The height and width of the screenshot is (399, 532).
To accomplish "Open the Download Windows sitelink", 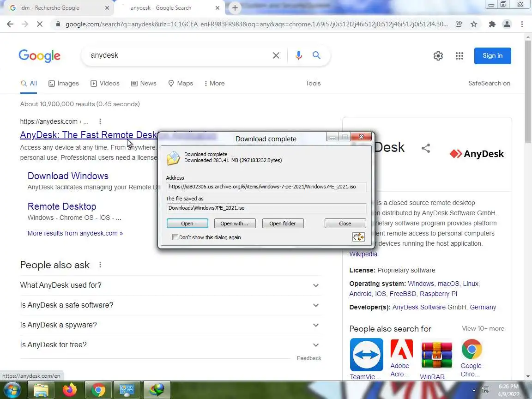I will pyautogui.click(x=68, y=176).
